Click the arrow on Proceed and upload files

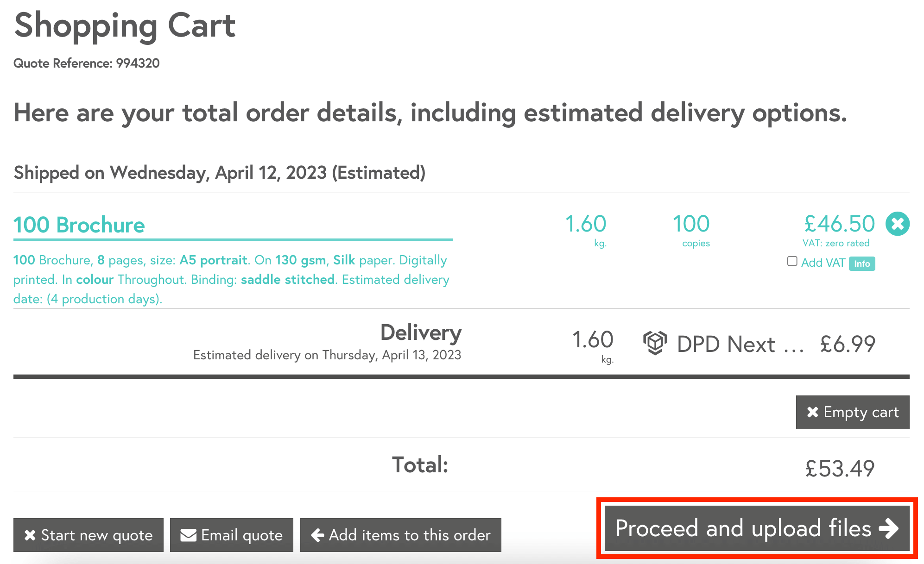pos(889,528)
